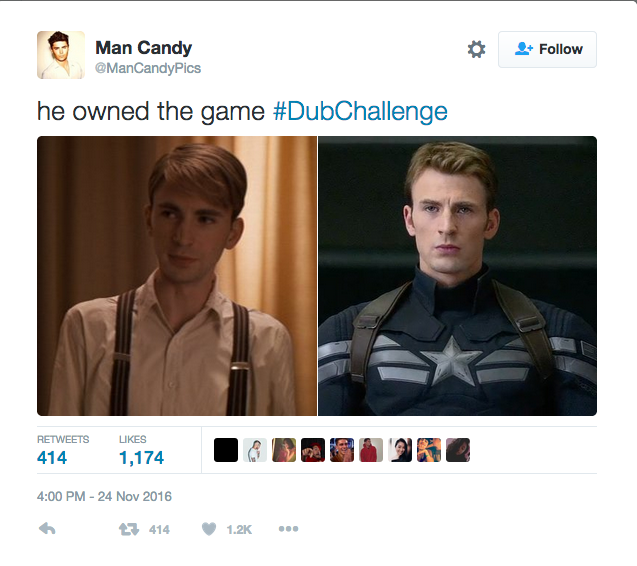Click the reply arrow icon
Image resolution: width=637 pixels, height=566 pixels.
[47, 529]
